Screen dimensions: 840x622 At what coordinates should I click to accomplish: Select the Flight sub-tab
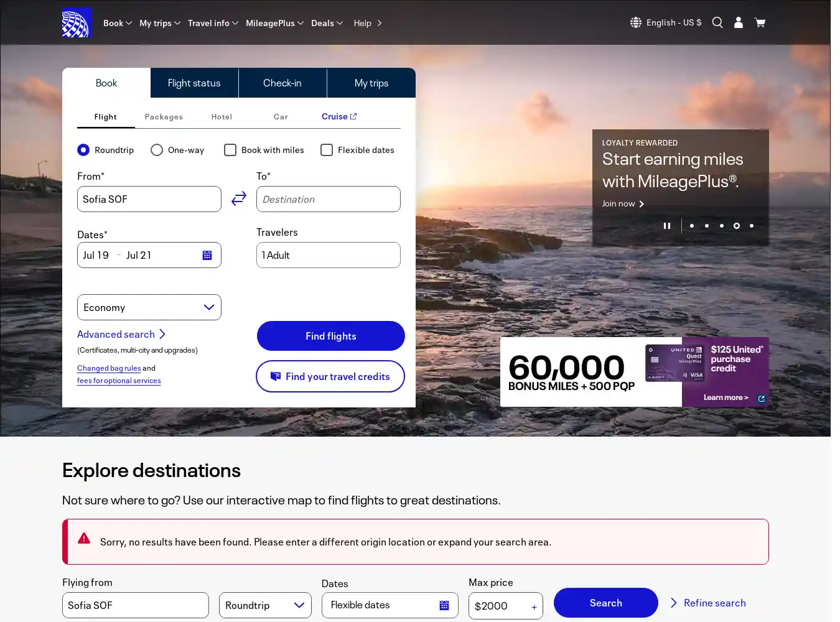coord(106,116)
